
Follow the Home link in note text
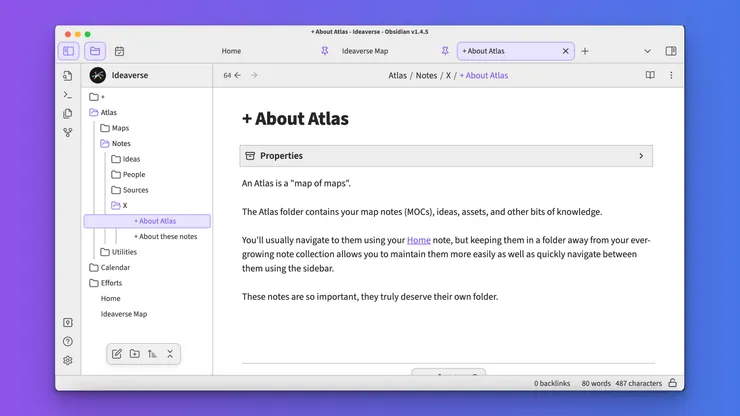coord(418,240)
